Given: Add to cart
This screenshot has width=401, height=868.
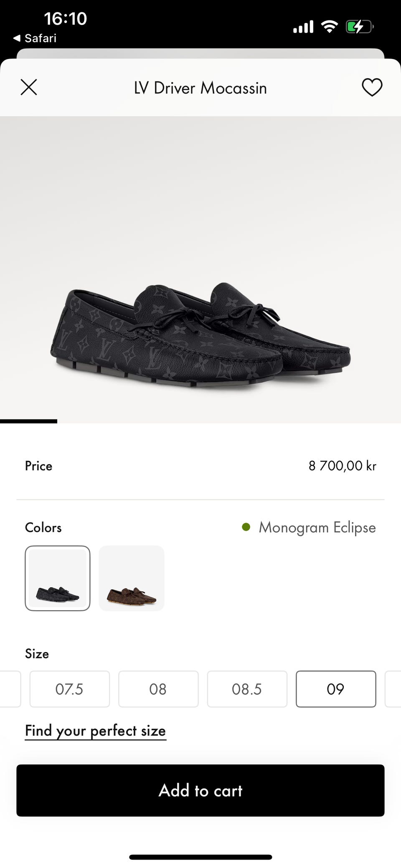Looking at the screenshot, I should [200, 790].
